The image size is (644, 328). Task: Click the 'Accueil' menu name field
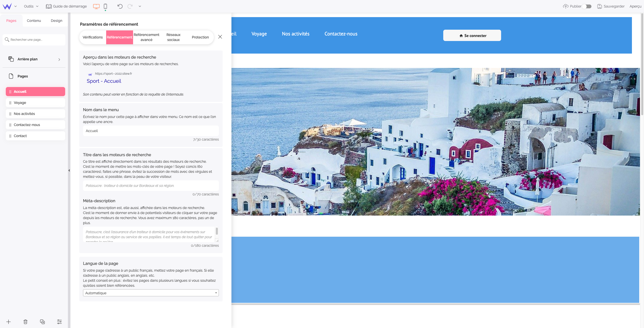[x=151, y=131]
